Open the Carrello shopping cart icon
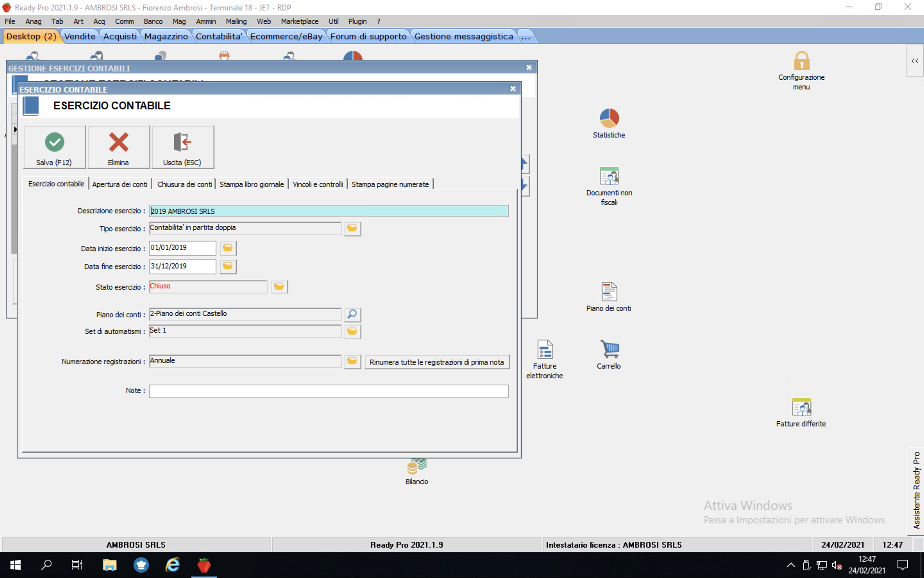 point(609,355)
